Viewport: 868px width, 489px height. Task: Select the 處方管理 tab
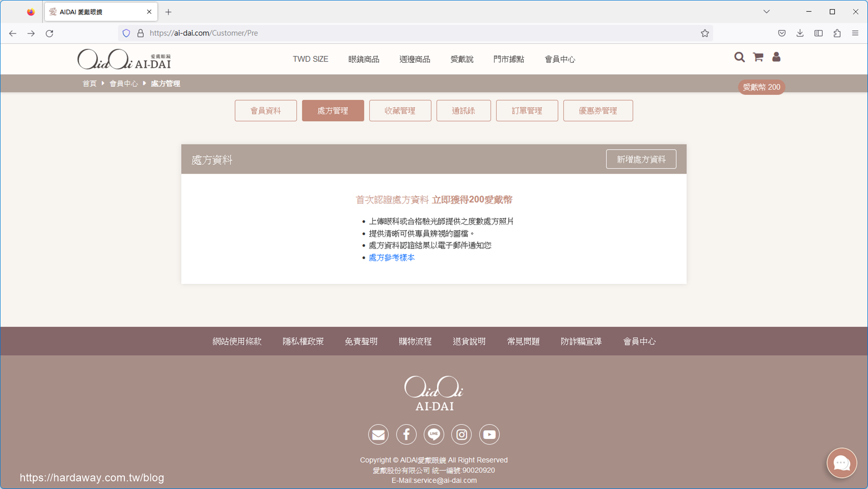click(x=333, y=111)
